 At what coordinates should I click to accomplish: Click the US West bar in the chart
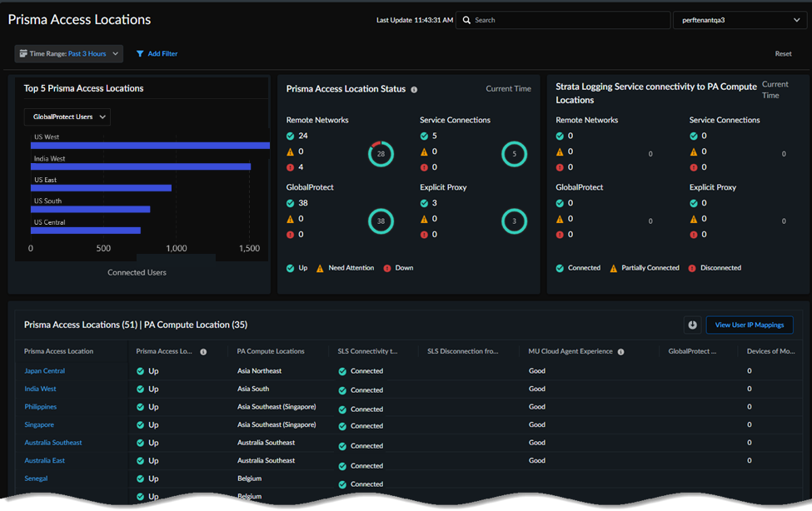tap(150, 146)
